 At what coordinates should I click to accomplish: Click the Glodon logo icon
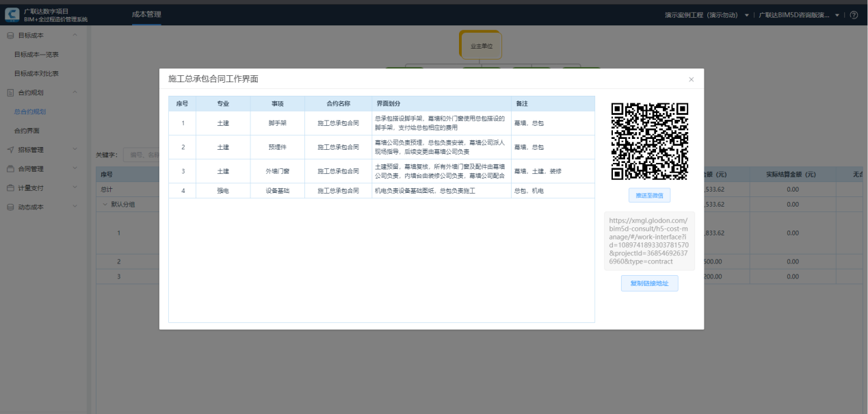click(x=12, y=14)
